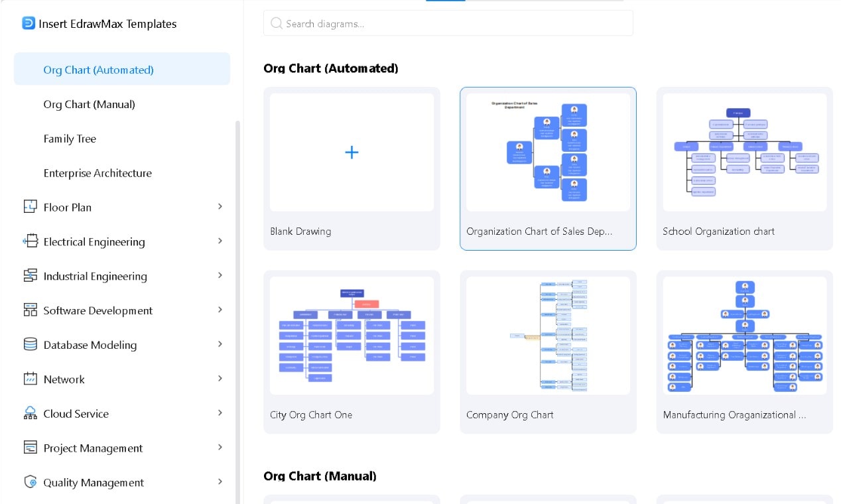Viewport: 841px width, 504px height.
Task: Open the Network category label
Action: pos(64,379)
